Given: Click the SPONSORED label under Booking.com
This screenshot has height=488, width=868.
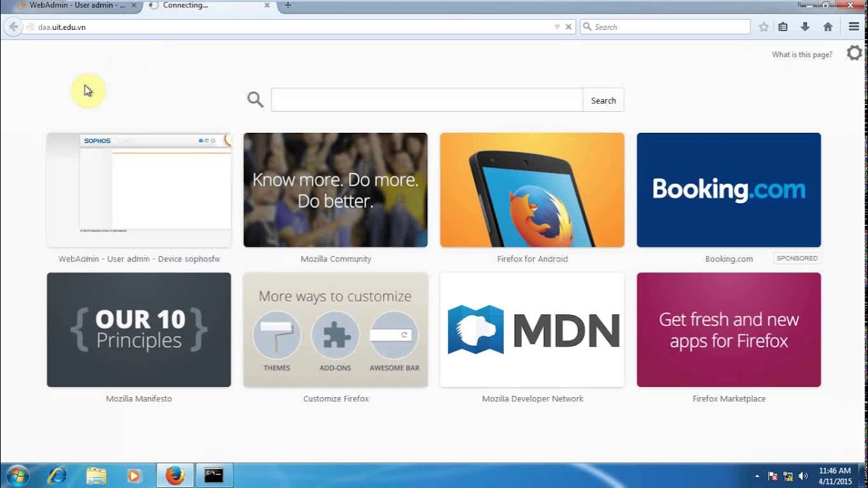Looking at the screenshot, I should pos(797,258).
